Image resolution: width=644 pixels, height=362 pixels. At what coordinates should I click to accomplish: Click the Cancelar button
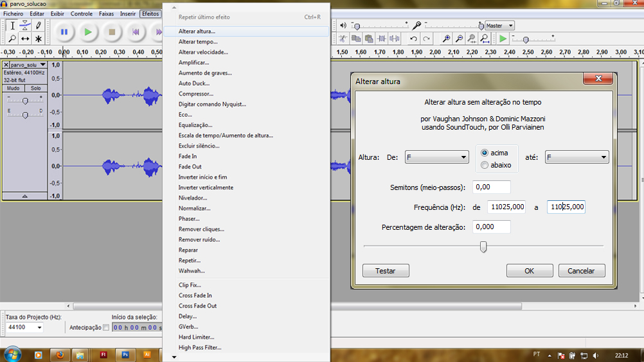581,271
